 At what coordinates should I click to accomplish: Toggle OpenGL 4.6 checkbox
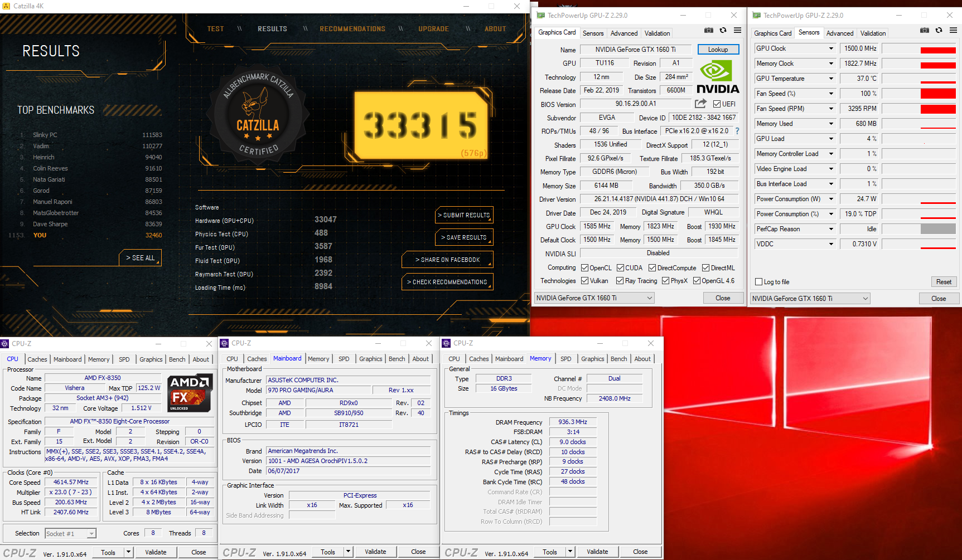click(x=697, y=281)
